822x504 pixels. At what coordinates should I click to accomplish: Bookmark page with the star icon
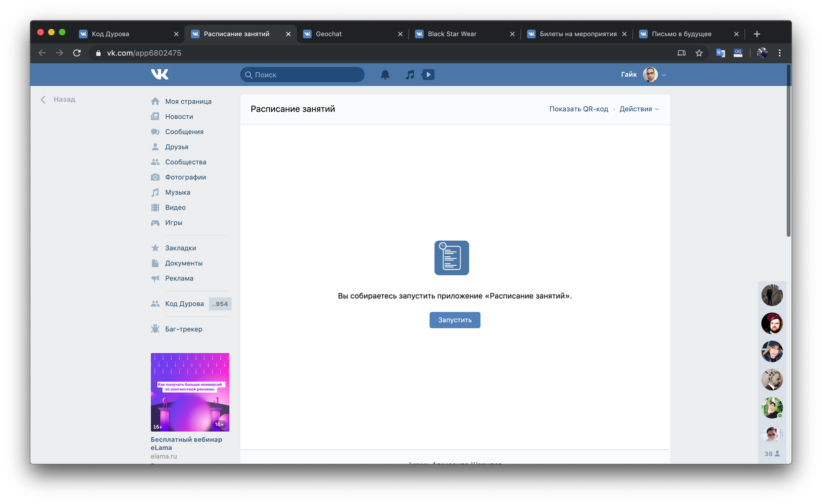pyautogui.click(x=699, y=53)
